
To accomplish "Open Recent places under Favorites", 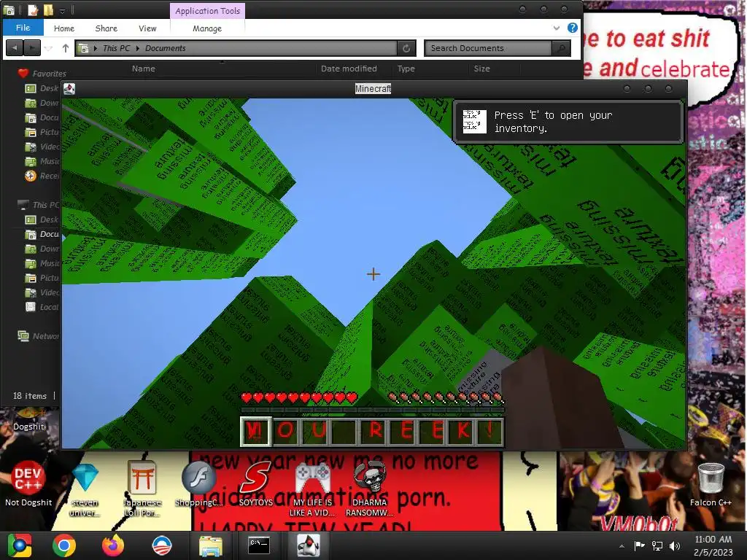I will [42, 176].
